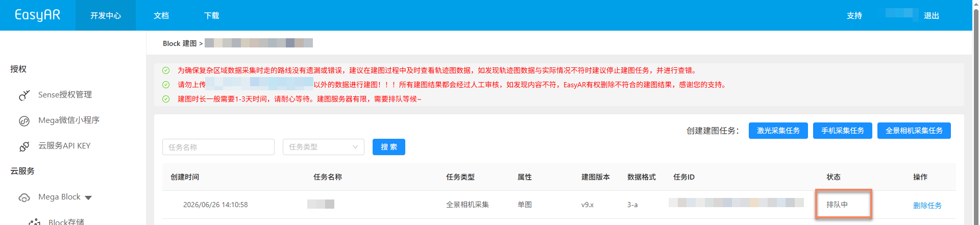Click the 删除任务 link
Screen dimensions: 980x225
point(927,206)
